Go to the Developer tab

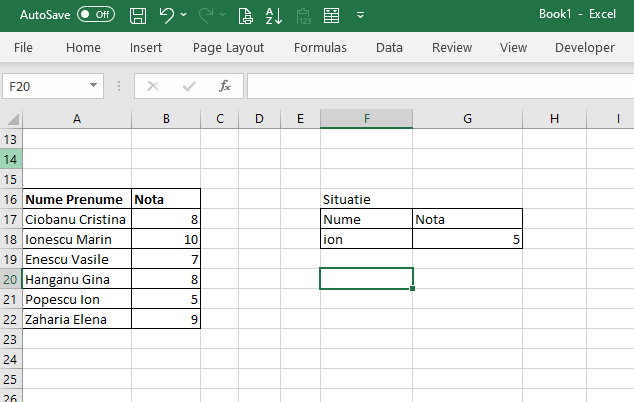tap(584, 47)
